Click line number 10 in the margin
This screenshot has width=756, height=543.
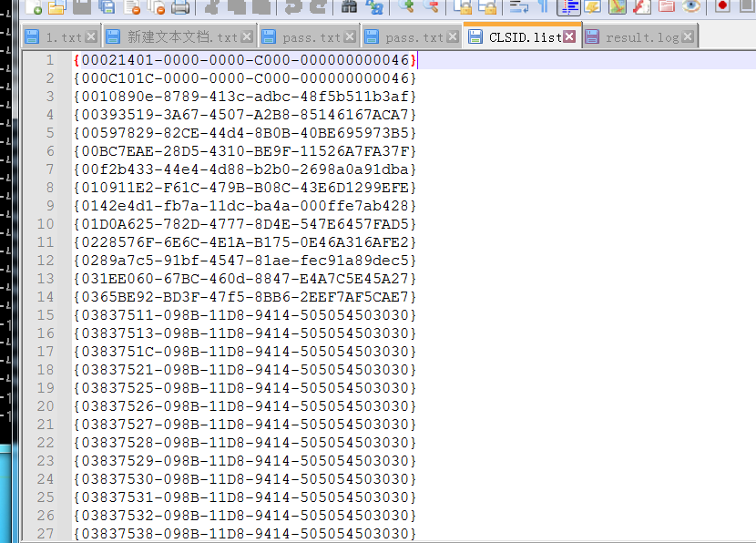[46, 224]
